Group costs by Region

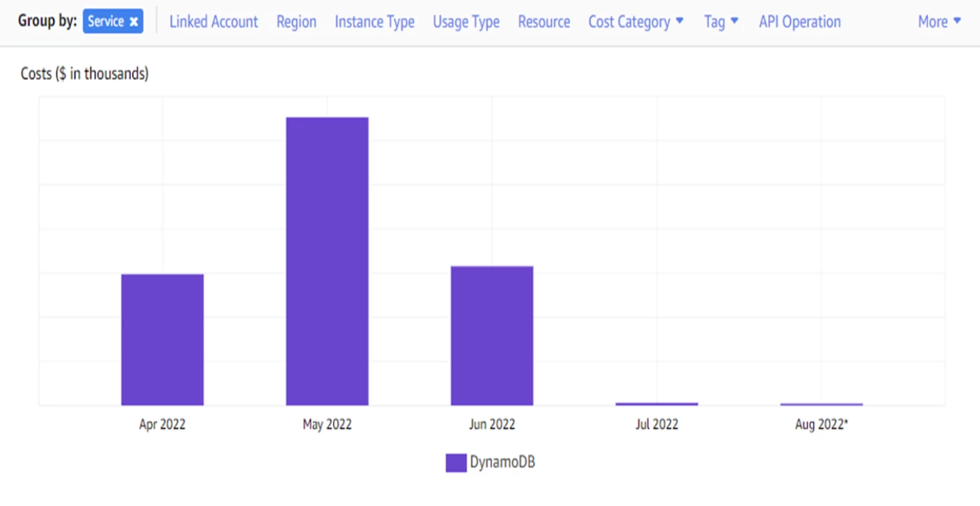(297, 22)
